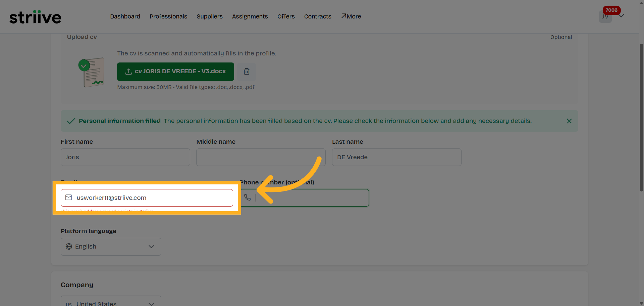Open the More navigation menu
This screenshot has height=306, width=644.
click(x=351, y=16)
